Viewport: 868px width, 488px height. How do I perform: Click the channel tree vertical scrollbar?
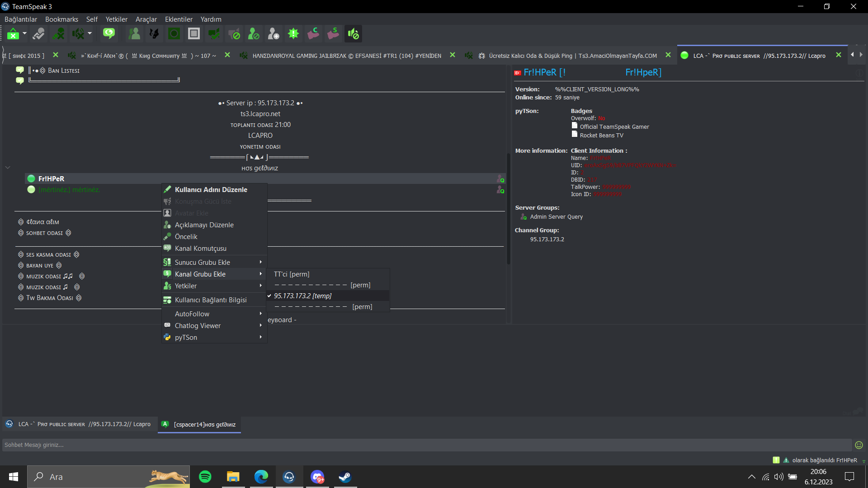[x=508, y=208]
